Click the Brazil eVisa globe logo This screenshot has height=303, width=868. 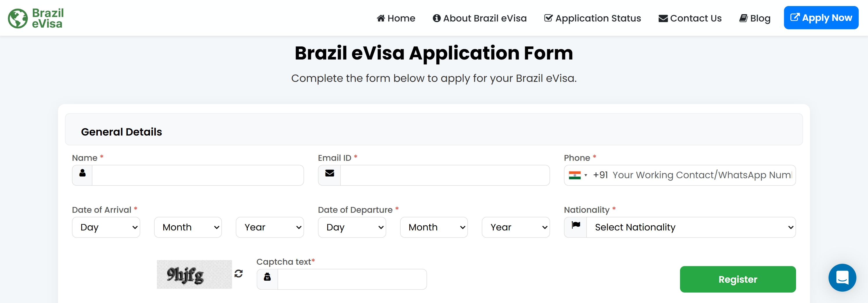coord(18,18)
